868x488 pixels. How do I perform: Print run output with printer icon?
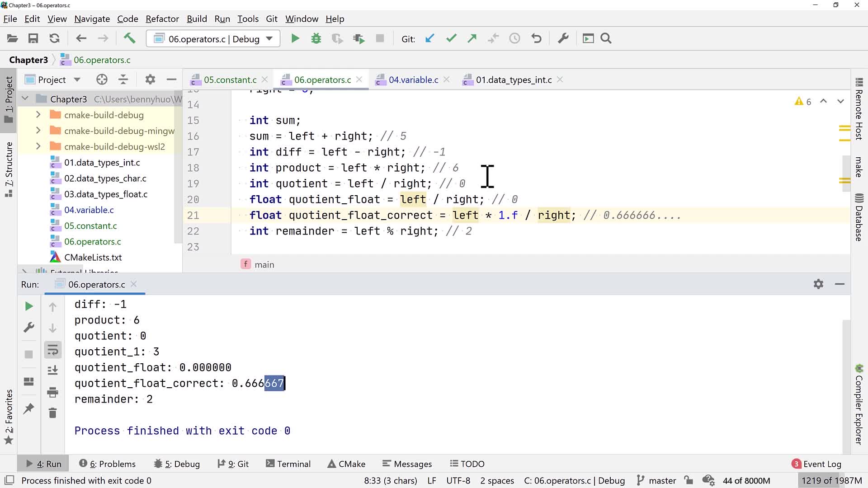(x=52, y=392)
